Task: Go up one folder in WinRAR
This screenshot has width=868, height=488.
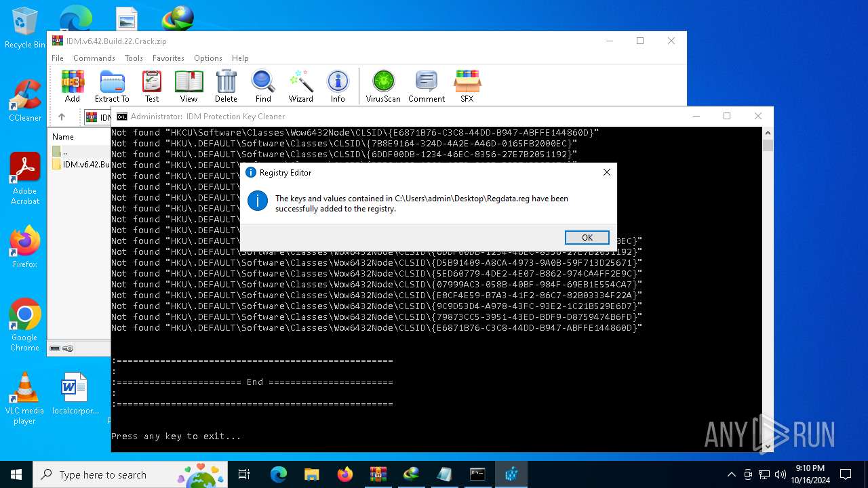Action: pos(62,117)
